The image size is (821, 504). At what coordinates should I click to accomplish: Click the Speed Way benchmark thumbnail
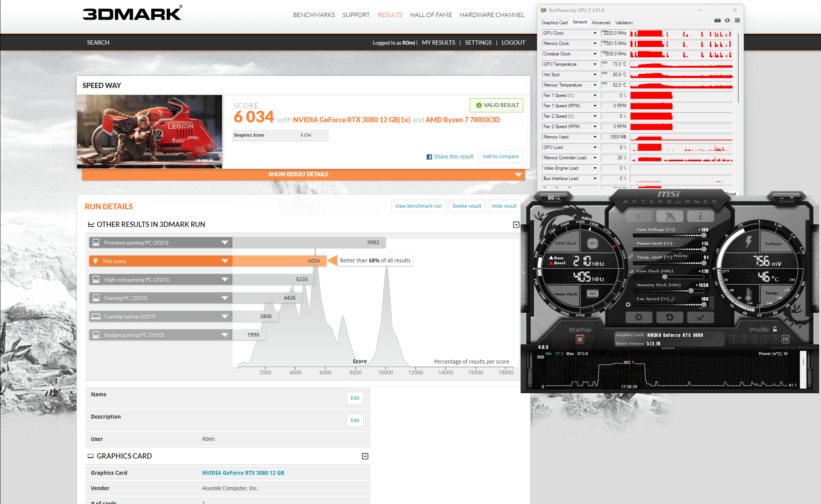[x=150, y=132]
